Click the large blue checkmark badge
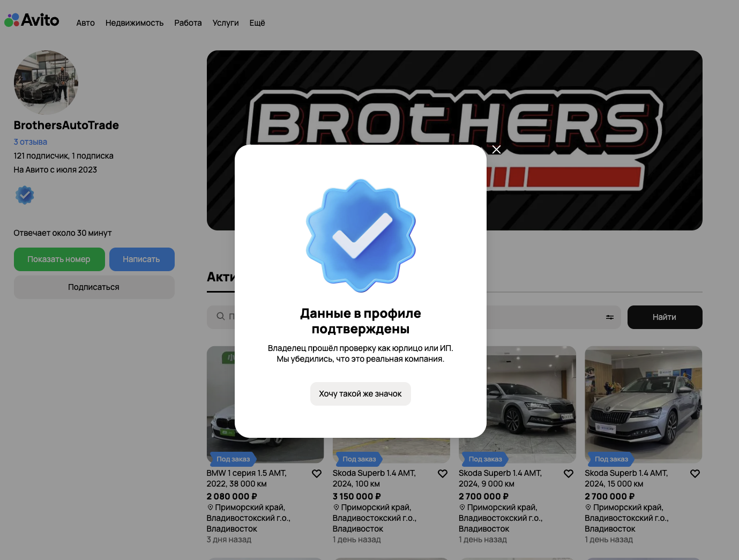739x560 pixels. tap(361, 236)
